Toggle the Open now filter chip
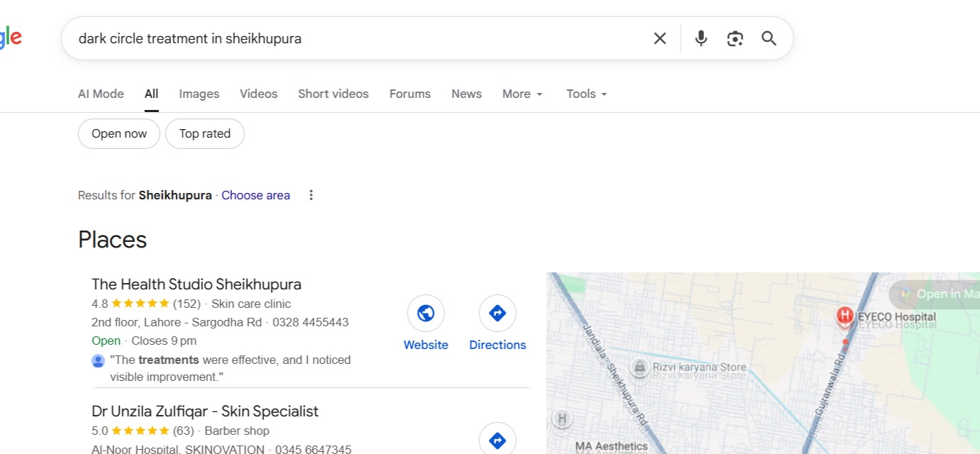 (119, 133)
